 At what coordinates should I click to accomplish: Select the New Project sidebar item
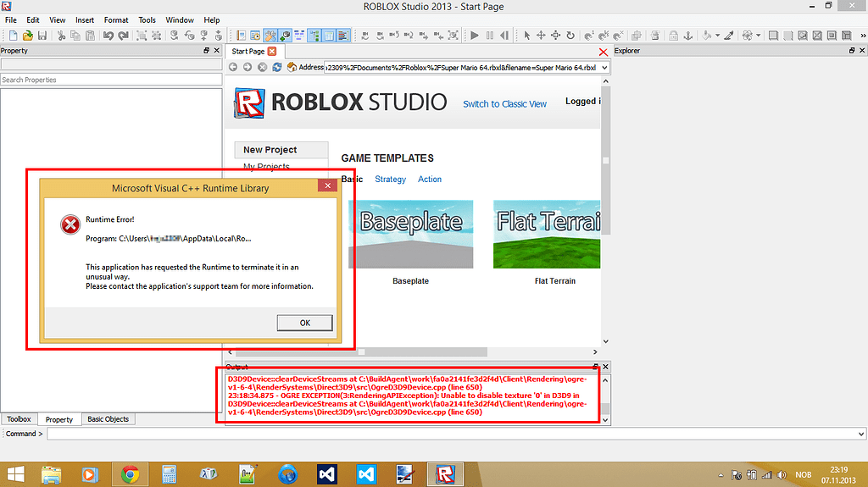(281, 150)
